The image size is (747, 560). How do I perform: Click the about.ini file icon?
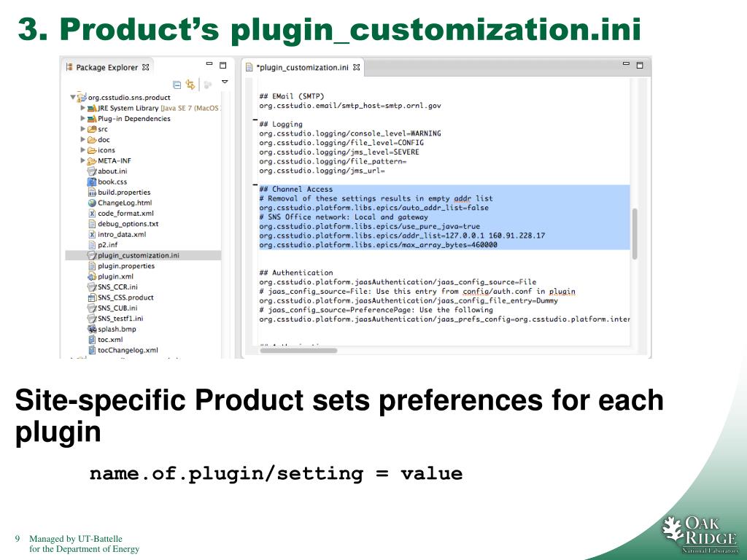(x=92, y=171)
